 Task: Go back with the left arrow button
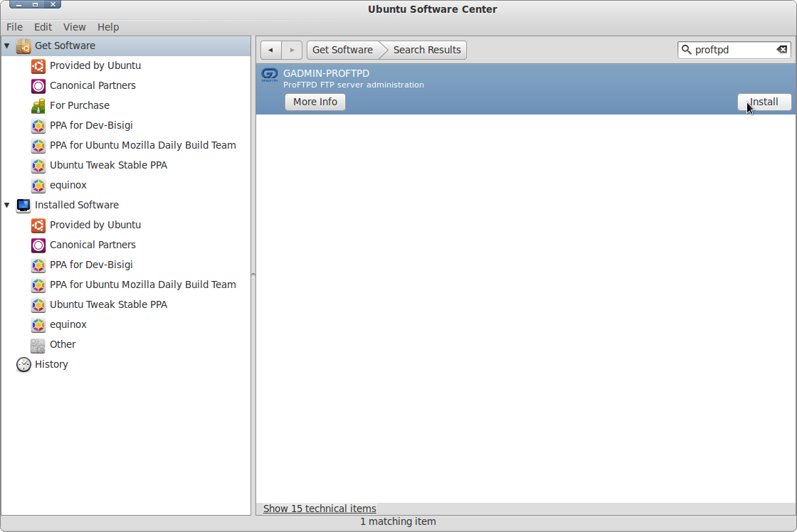click(x=271, y=50)
